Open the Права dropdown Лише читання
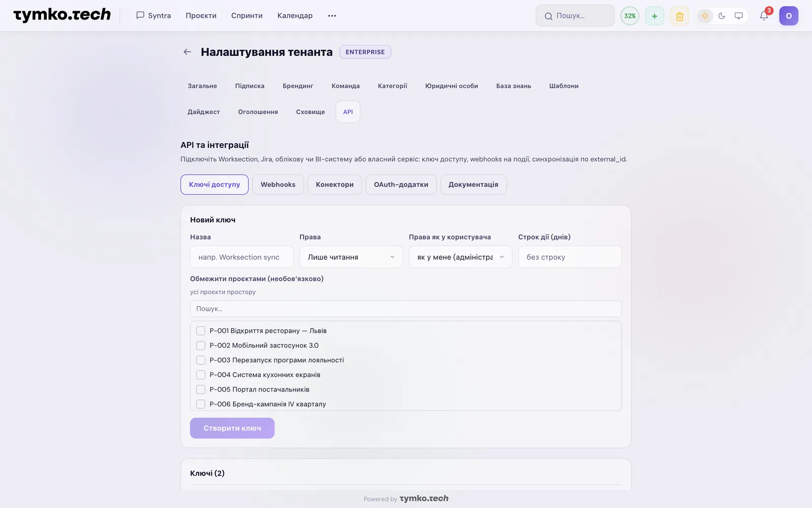 click(351, 257)
